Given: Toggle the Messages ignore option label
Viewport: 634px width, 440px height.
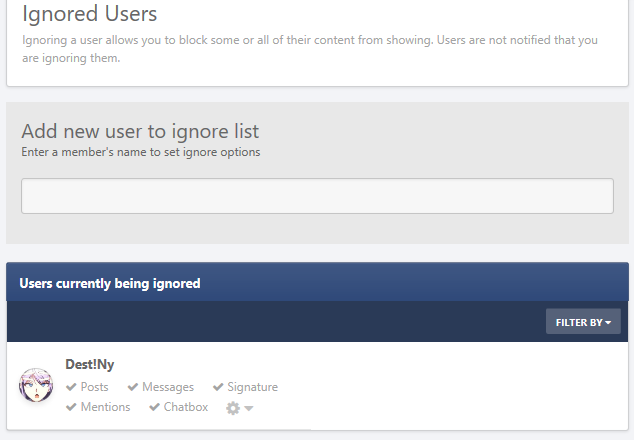Looking at the screenshot, I should (168, 387).
